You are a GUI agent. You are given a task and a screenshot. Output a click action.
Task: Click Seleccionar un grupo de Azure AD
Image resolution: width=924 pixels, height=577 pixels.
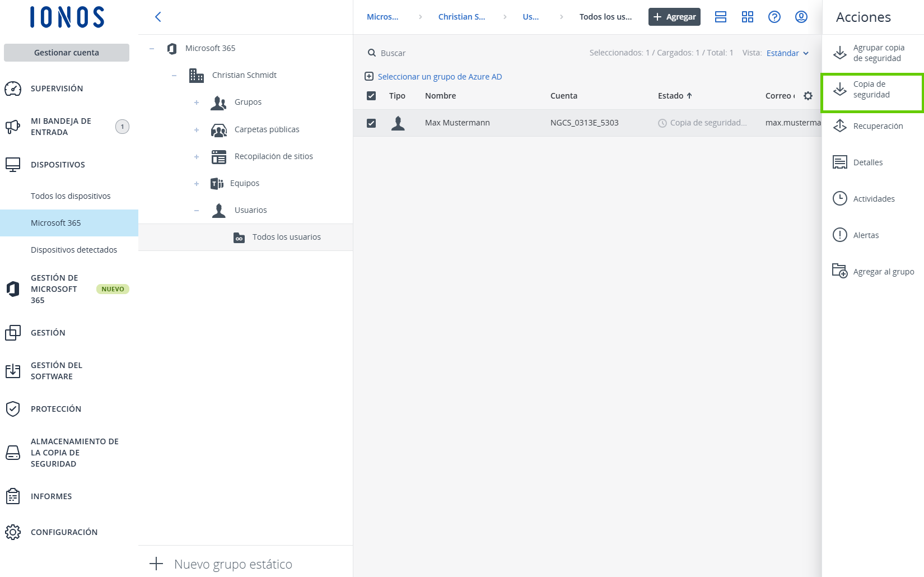tap(439, 77)
